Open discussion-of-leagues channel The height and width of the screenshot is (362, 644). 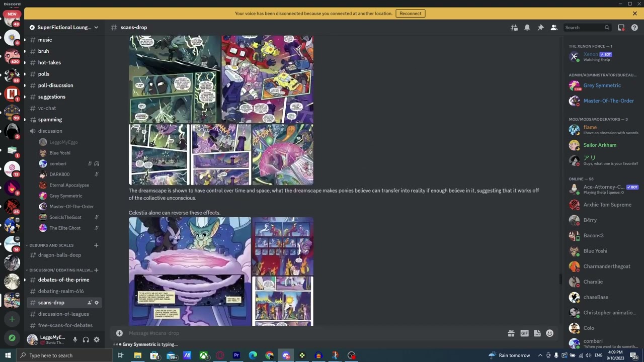coord(64,314)
